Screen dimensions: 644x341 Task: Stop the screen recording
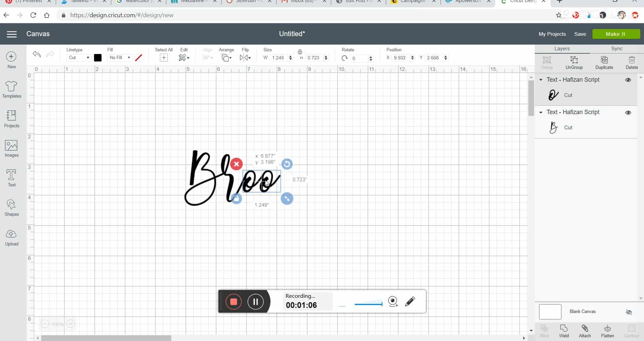[233, 301]
